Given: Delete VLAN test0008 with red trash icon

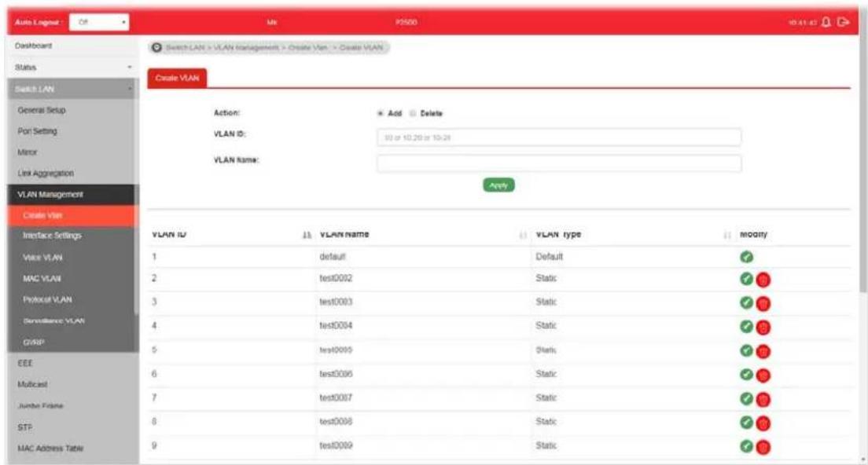Looking at the screenshot, I should (763, 423).
